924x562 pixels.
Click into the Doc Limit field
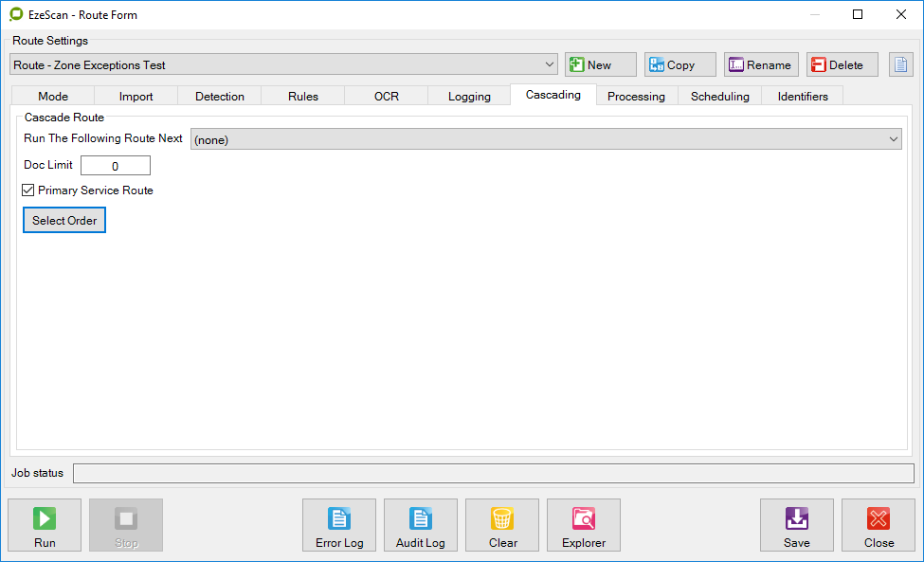pyautogui.click(x=116, y=166)
